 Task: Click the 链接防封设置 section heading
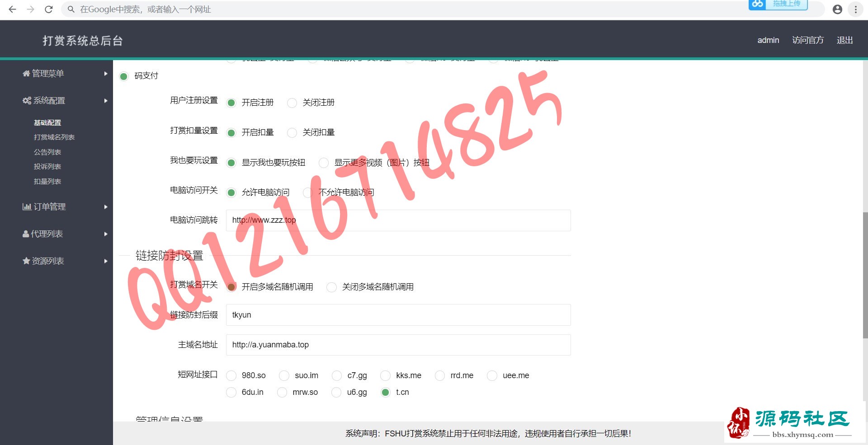(170, 256)
